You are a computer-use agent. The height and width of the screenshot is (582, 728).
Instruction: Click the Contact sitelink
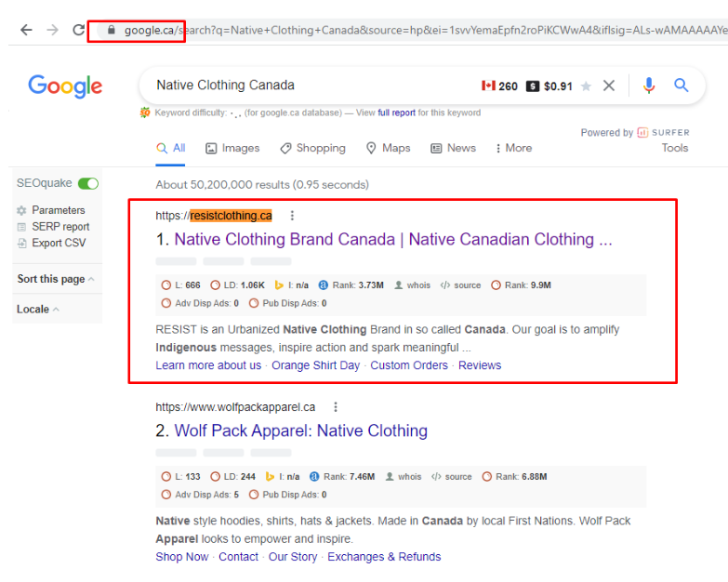239,557
